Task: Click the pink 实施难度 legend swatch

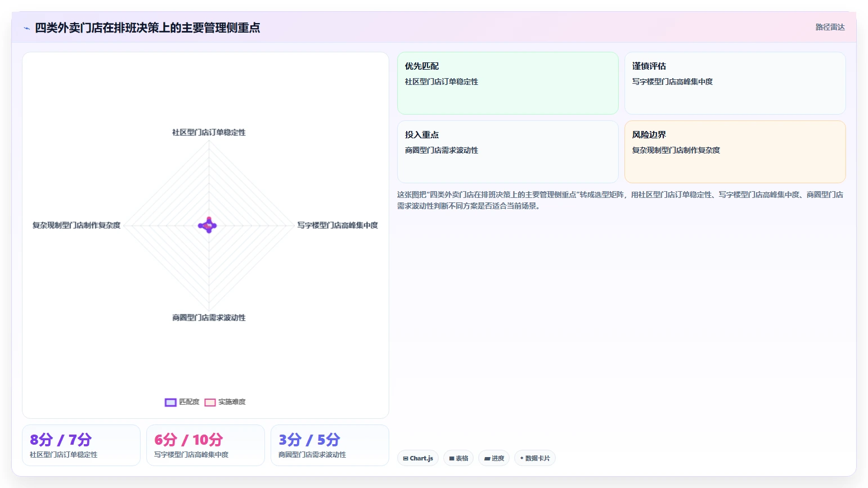Action: (x=210, y=402)
